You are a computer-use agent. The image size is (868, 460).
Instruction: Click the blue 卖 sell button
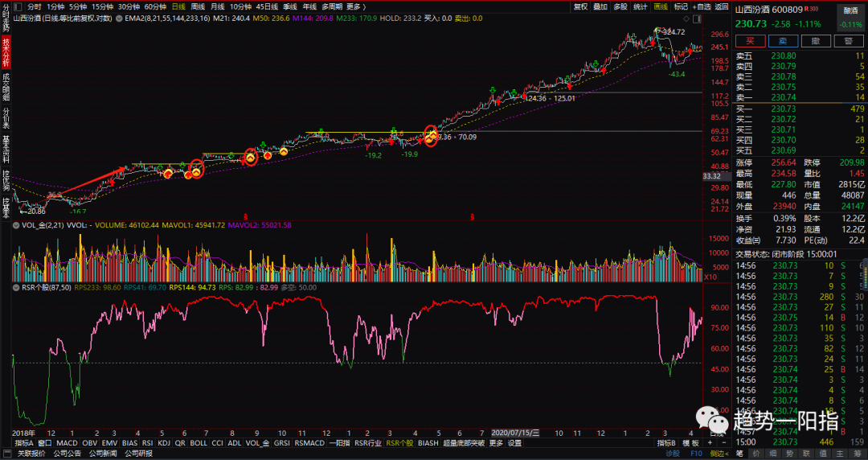coord(783,41)
